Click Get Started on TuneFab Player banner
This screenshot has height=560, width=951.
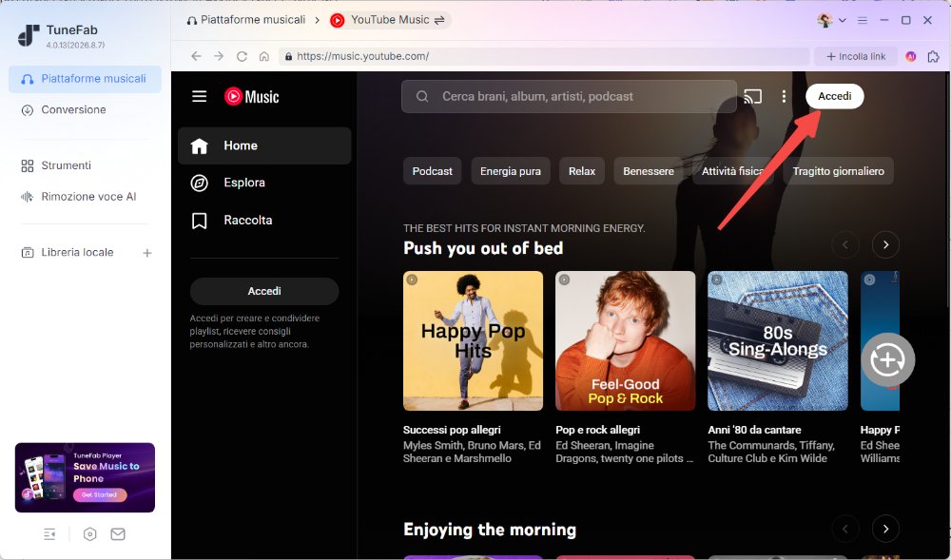tap(100, 494)
